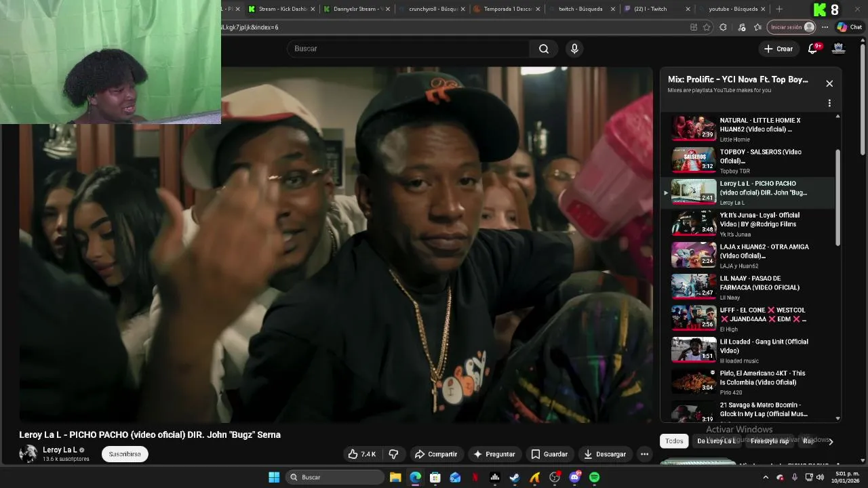This screenshot has width=868, height=488.
Task: Play Yk It's Junaa - Loyal video
Action: coord(749,223)
